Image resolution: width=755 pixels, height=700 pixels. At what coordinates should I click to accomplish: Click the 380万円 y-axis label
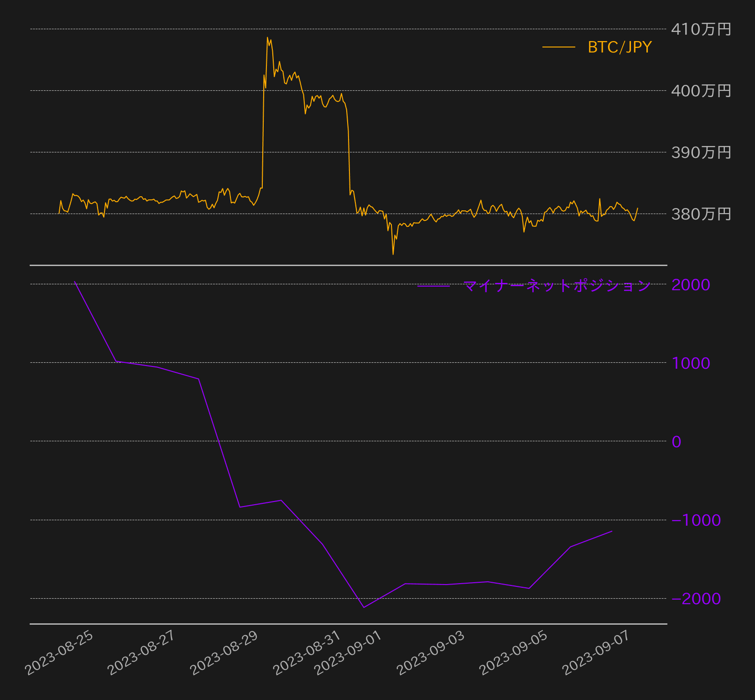click(701, 214)
